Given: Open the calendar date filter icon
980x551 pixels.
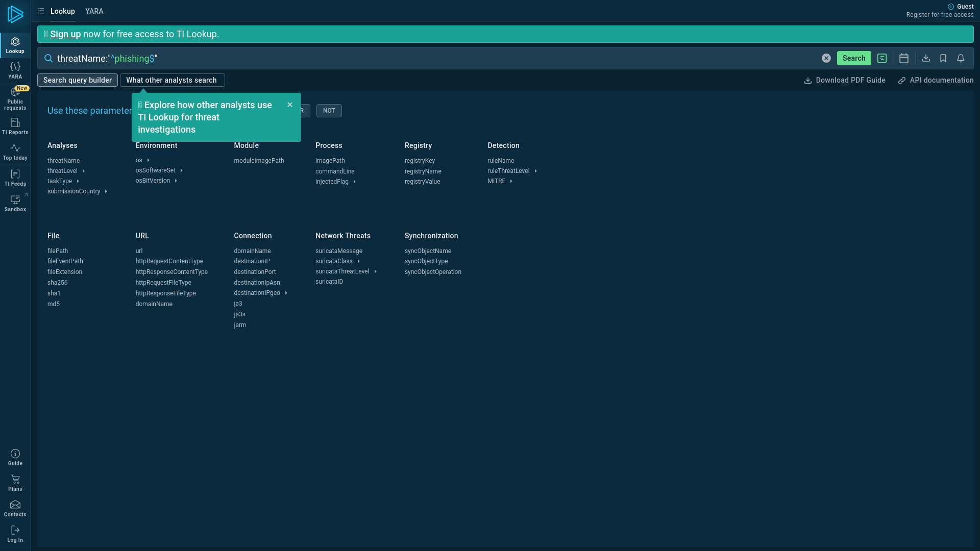Looking at the screenshot, I should pyautogui.click(x=903, y=58).
